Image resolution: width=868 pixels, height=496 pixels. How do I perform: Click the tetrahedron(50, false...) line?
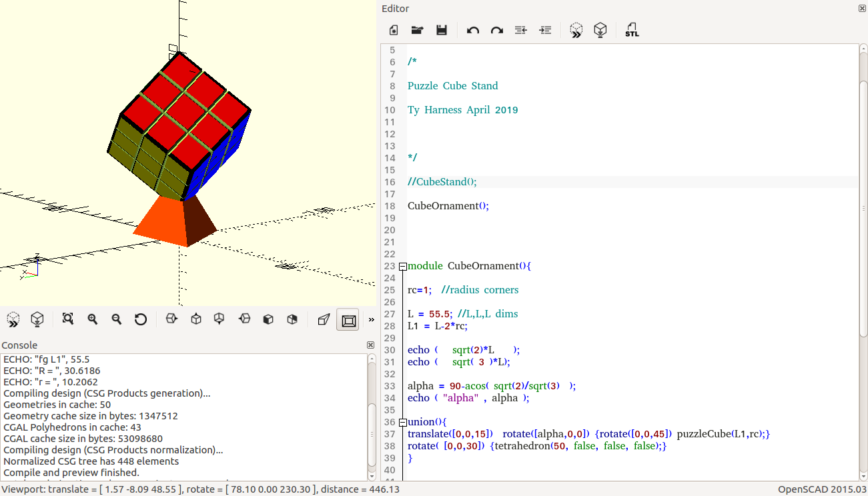537,446
